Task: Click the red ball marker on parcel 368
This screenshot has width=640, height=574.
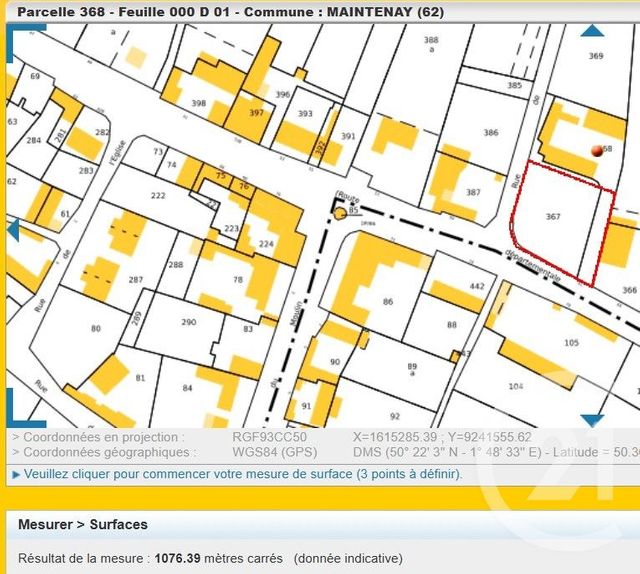Action: 597,151
